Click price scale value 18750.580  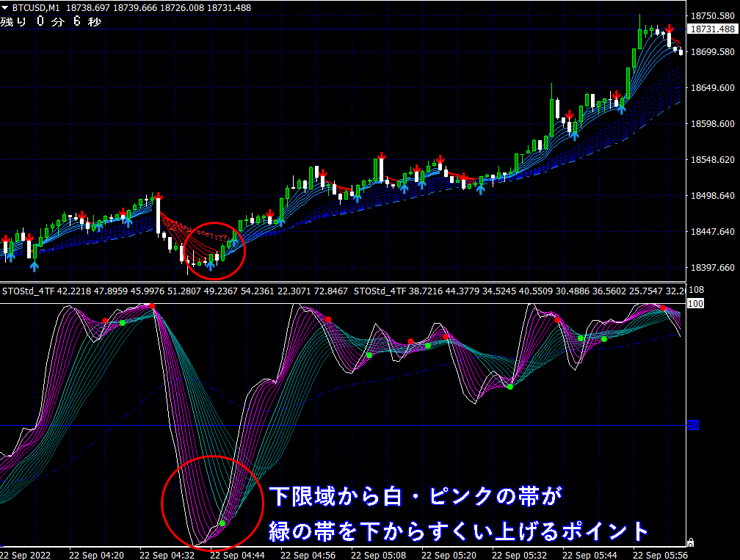coord(713,16)
